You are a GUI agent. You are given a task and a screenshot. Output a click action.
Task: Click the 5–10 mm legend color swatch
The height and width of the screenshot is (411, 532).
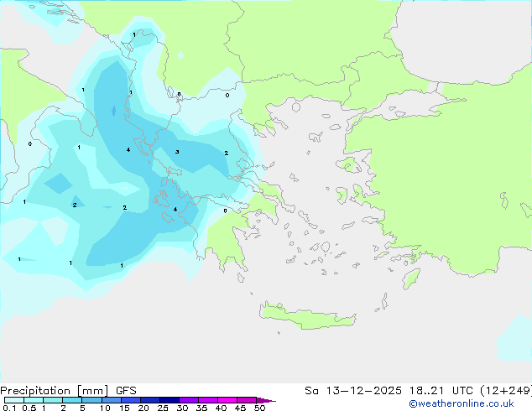point(91,400)
